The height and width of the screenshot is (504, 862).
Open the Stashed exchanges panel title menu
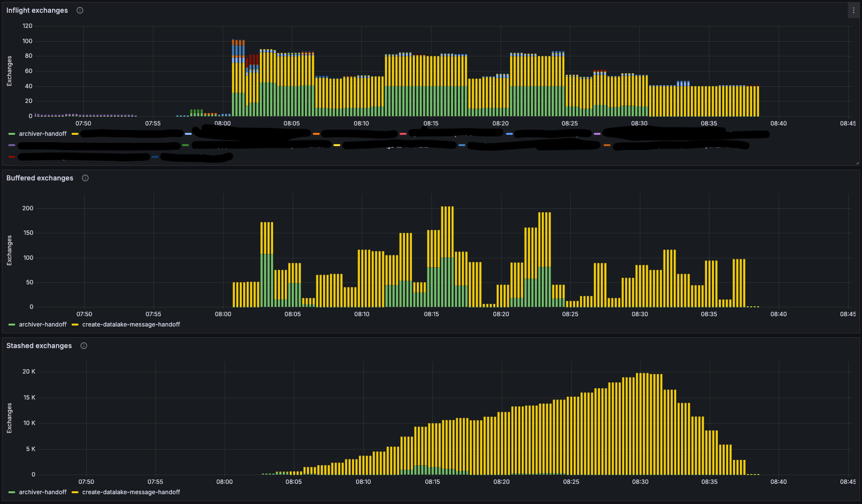[39, 346]
